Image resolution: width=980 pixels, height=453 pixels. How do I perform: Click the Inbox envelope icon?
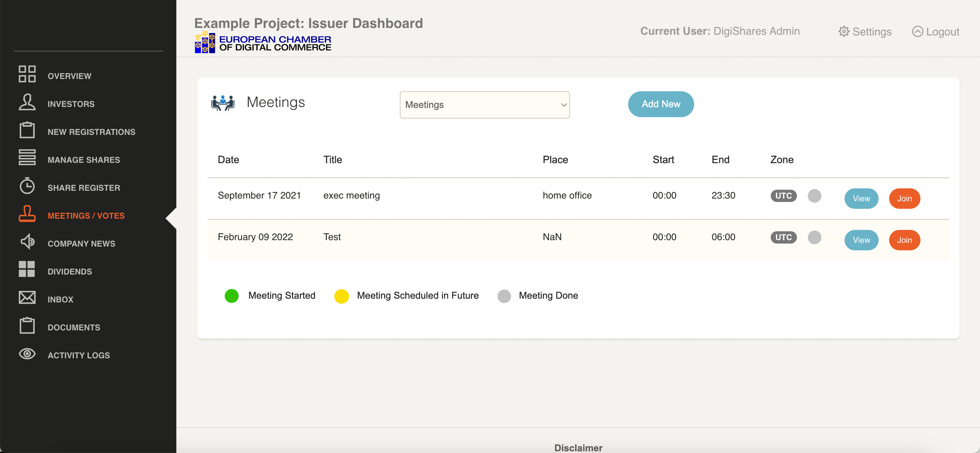point(27,297)
